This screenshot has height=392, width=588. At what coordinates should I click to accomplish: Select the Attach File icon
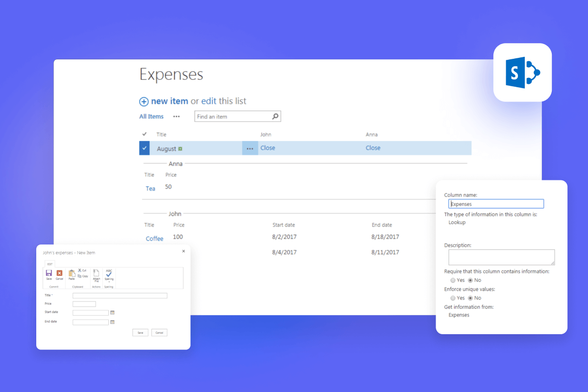click(x=96, y=273)
